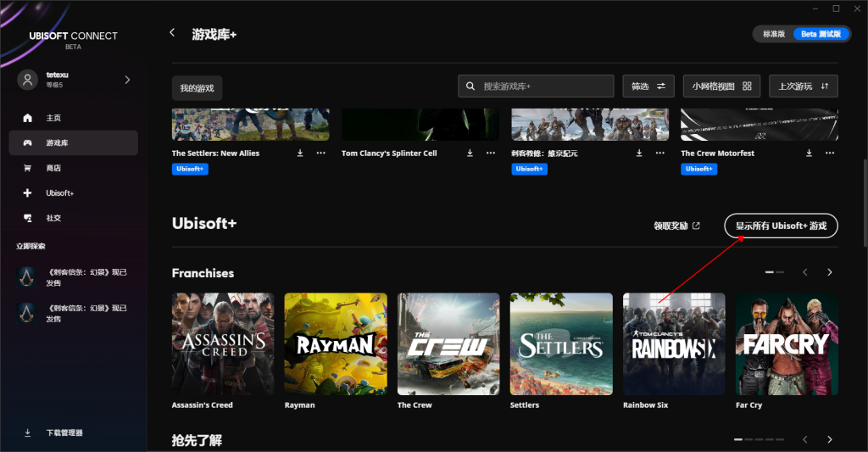Download Tom Clancy's Splinter Cell

(x=470, y=153)
